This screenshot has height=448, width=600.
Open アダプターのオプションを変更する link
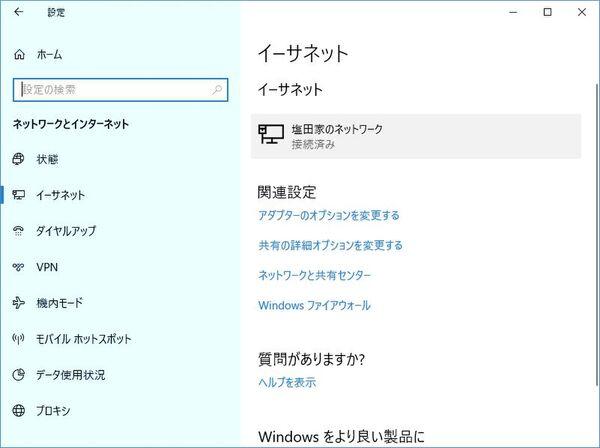(x=329, y=215)
